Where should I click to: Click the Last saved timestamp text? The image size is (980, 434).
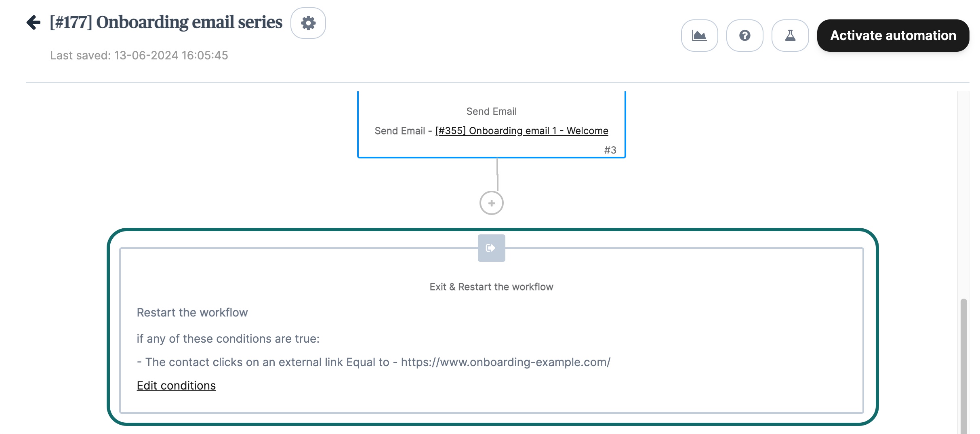click(x=139, y=55)
